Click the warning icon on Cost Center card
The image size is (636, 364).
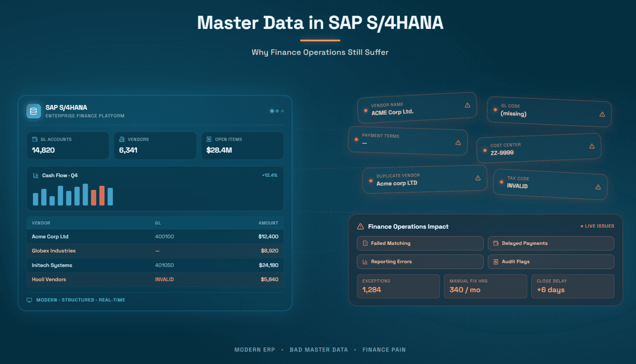coord(592,146)
